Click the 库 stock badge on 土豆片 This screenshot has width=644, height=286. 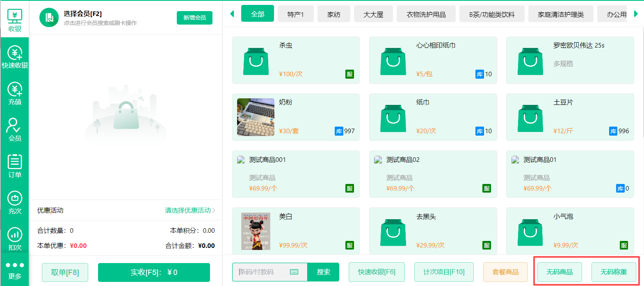tap(613, 131)
